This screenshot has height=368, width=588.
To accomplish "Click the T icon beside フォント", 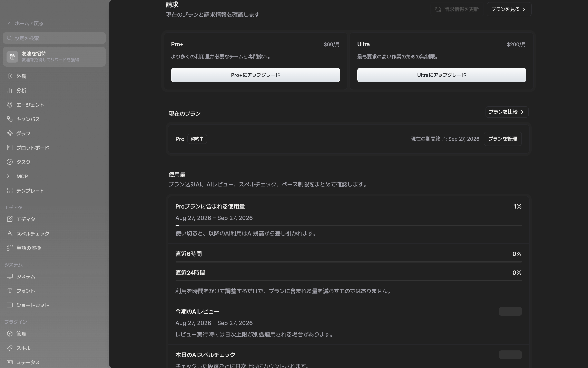I will [10, 291].
